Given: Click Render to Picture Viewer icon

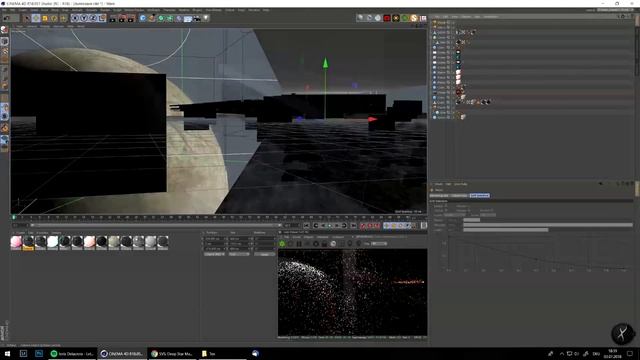Looking at the screenshot, I should (122, 18).
